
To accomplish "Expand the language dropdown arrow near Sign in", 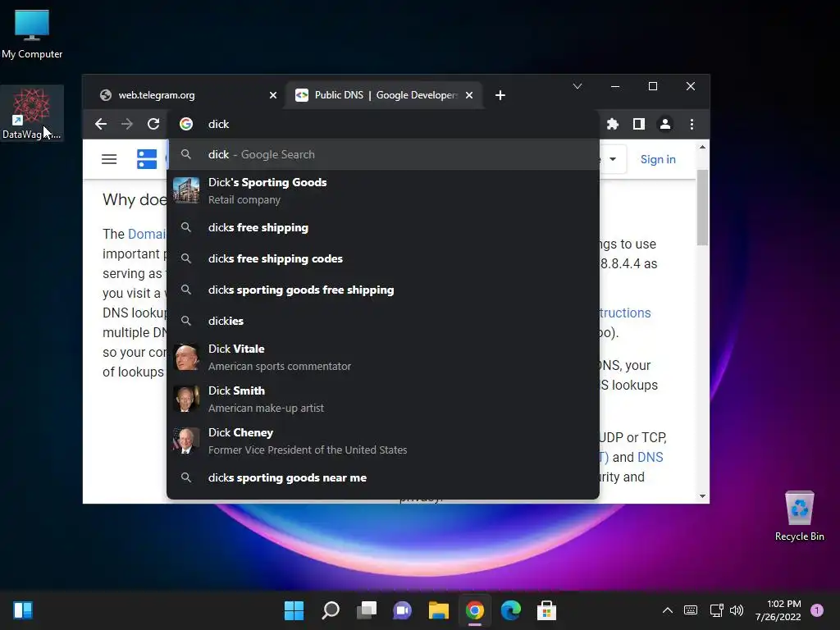I will (x=613, y=159).
